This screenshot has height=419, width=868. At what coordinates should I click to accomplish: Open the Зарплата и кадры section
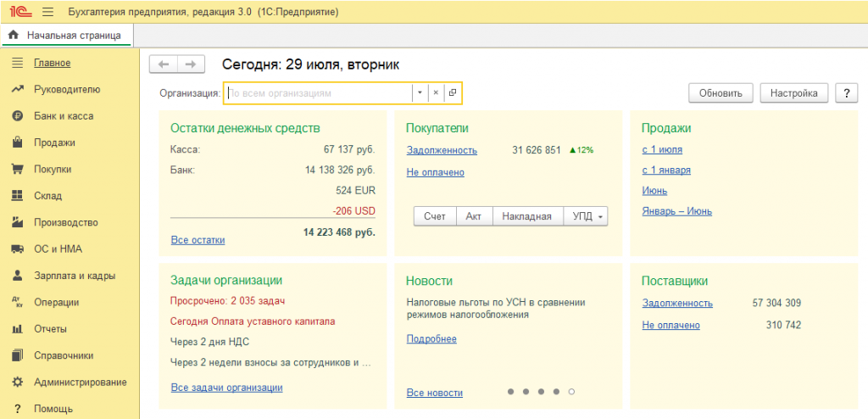click(x=75, y=276)
